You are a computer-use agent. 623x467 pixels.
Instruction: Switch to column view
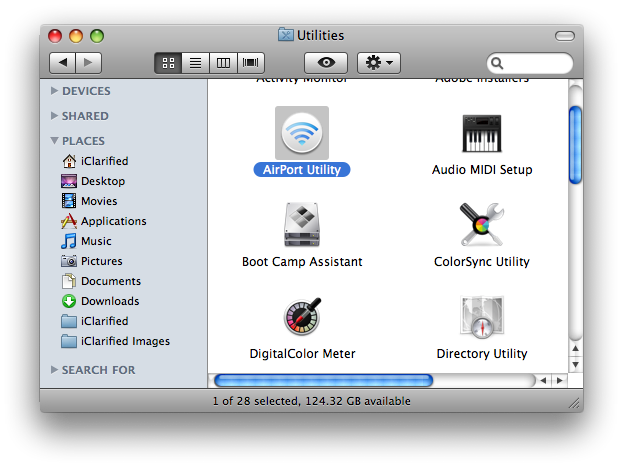click(222, 63)
